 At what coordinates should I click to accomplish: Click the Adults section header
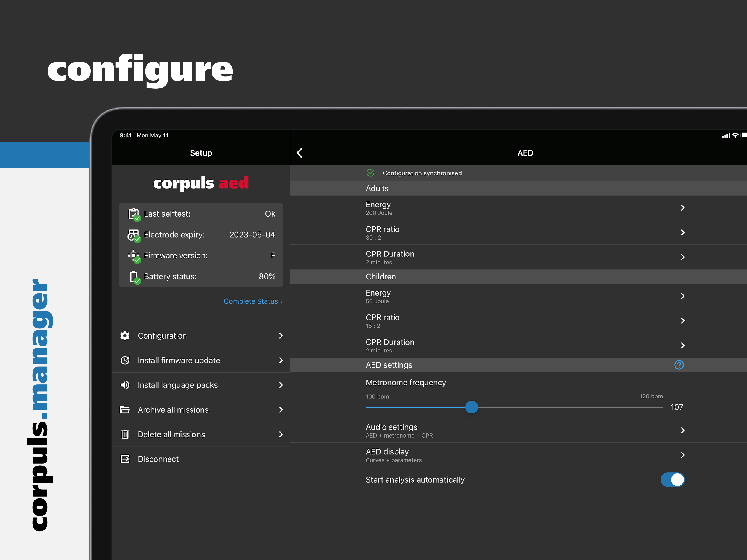[518, 188]
